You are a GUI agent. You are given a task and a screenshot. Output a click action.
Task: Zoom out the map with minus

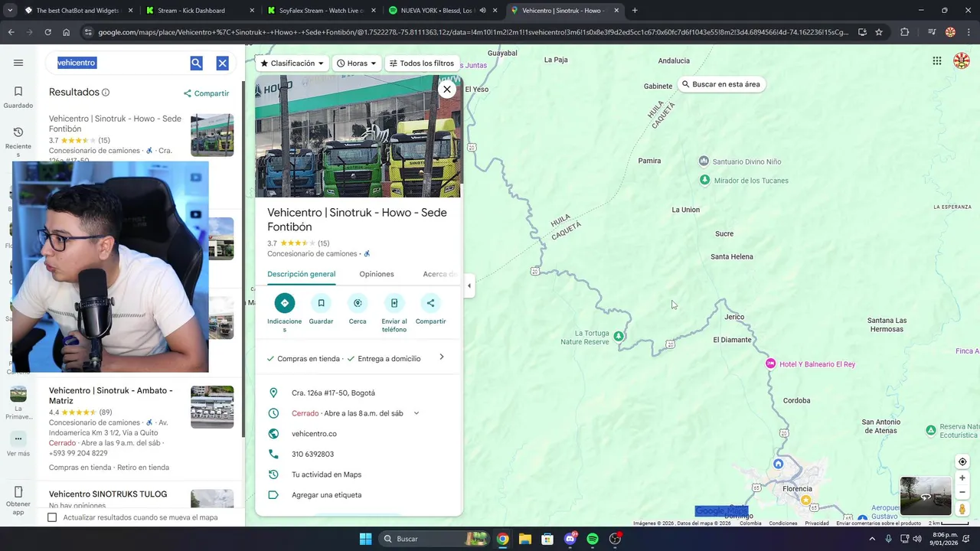pos(962,492)
